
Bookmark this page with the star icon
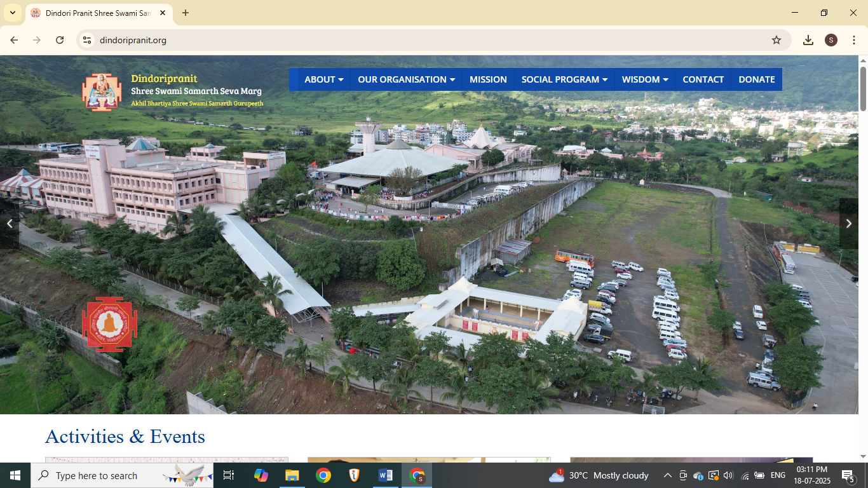(x=776, y=40)
